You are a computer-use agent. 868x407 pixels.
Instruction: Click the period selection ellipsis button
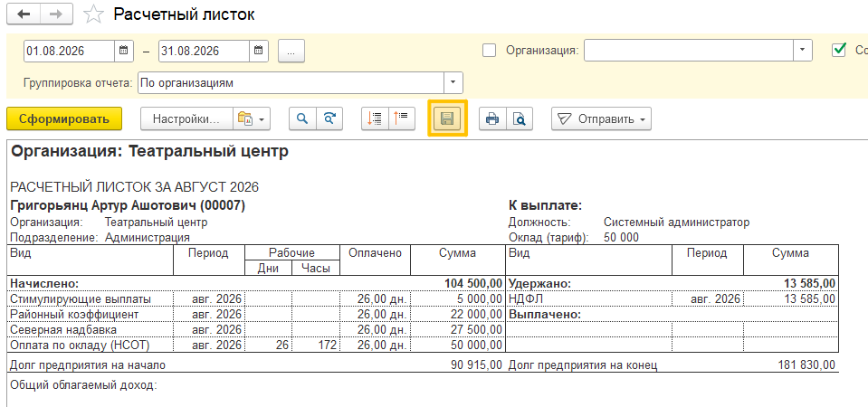coord(291,51)
